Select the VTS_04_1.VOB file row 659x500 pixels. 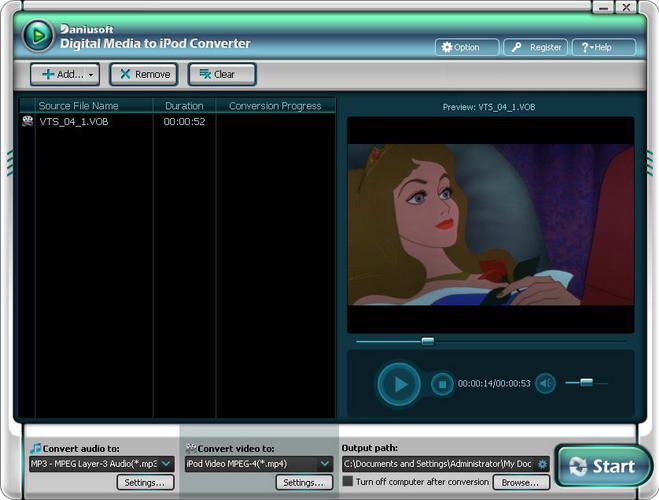[177, 121]
